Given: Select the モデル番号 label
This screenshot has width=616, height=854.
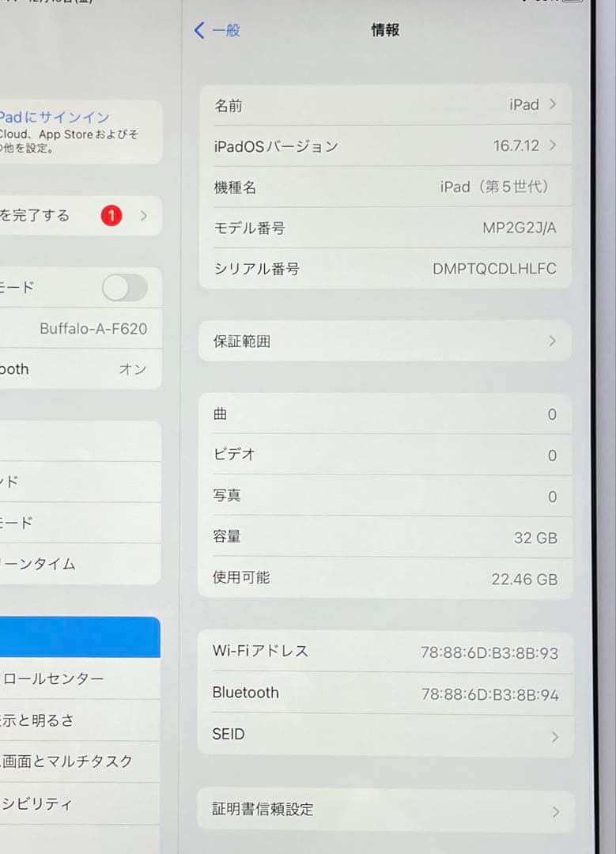Looking at the screenshot, I should (x=249, y=228).
